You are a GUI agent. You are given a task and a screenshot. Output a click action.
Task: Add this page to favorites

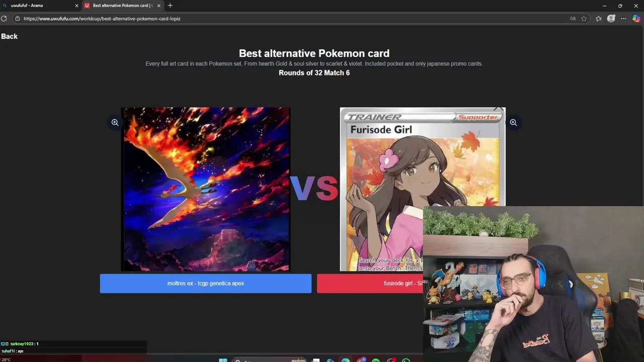[x=584, y=19]
